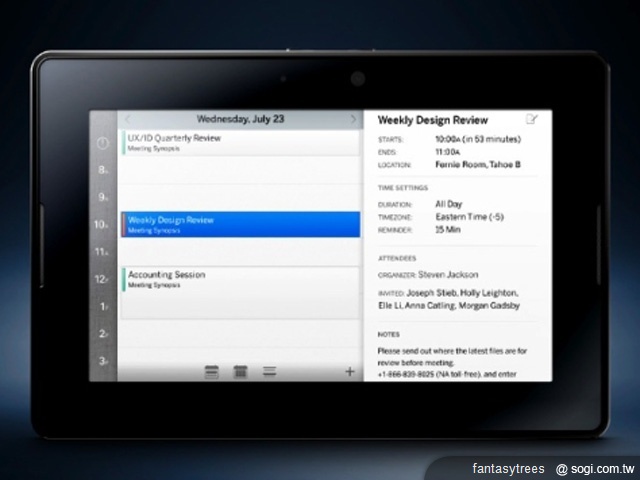
Task: Tap the Fernie Room, Tahoe B location
Action: [x=478, y=163]
